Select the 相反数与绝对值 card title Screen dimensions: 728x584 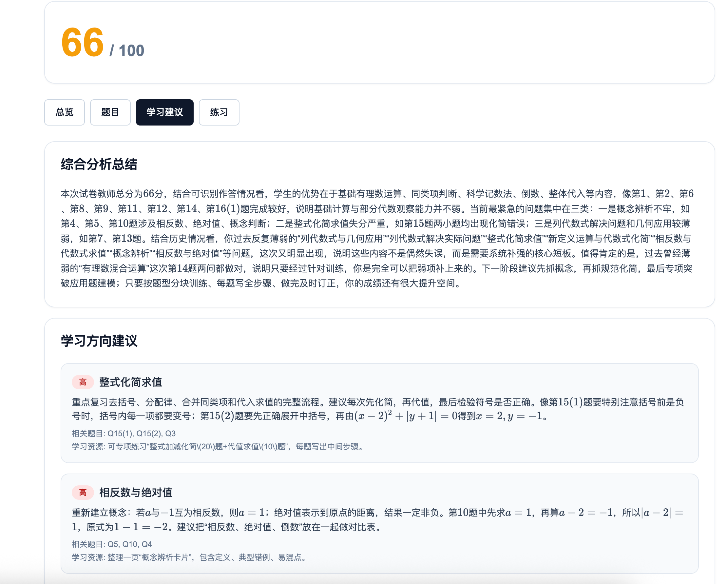click(136, 493)
